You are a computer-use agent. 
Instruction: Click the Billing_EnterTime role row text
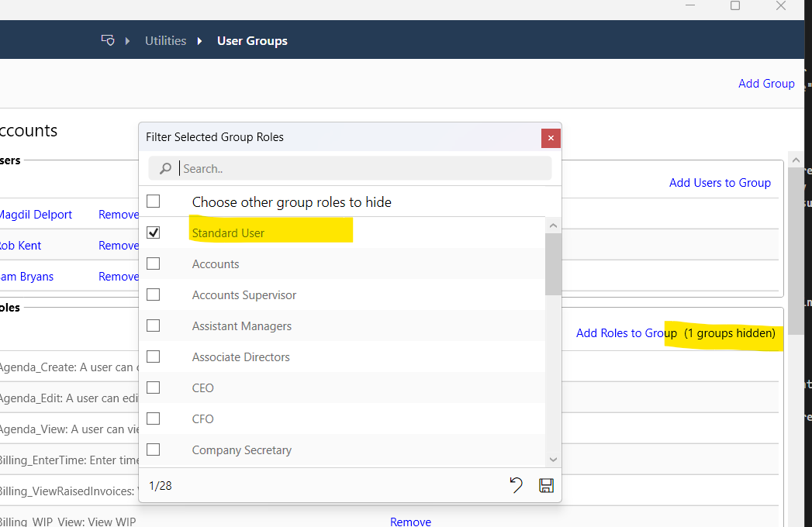tap(69, 460)
